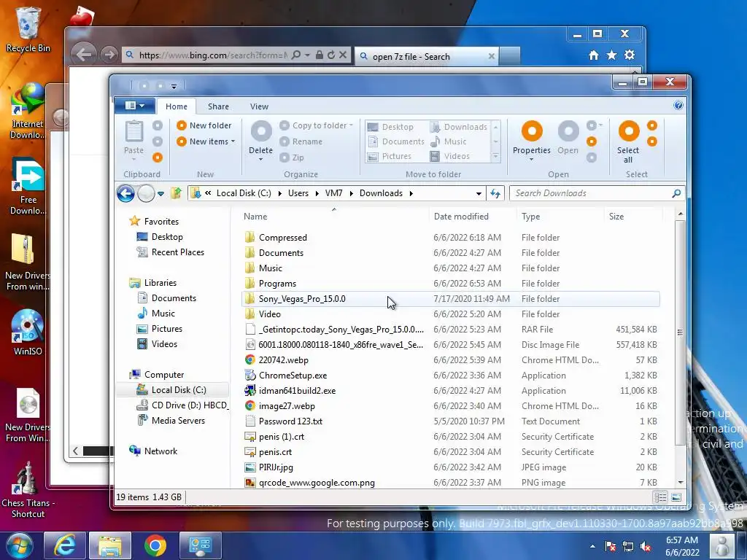The image size is (747, 560).
Task: Click the bing.com address bar in IE
Action: click(x=214, y=55)
